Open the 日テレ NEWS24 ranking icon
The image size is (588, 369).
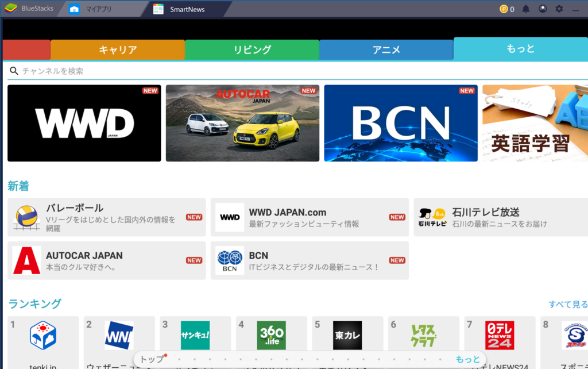pos(500,335)
